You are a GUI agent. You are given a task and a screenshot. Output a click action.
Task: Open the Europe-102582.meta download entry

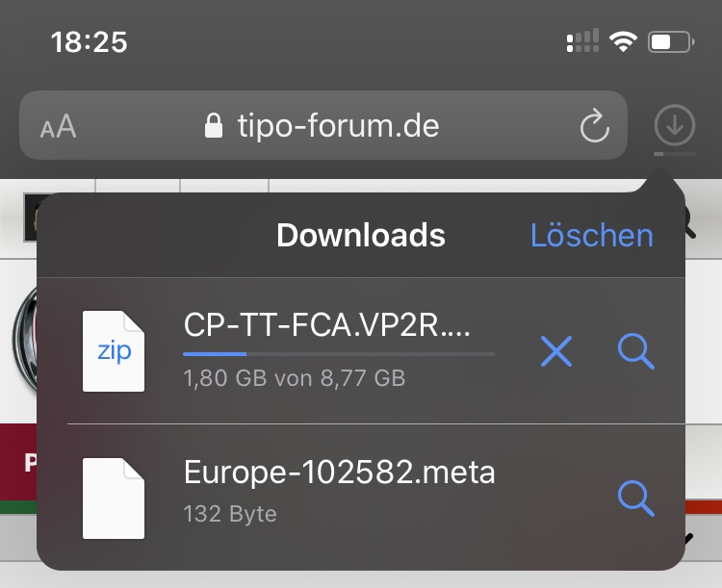(x=339, y=473)
